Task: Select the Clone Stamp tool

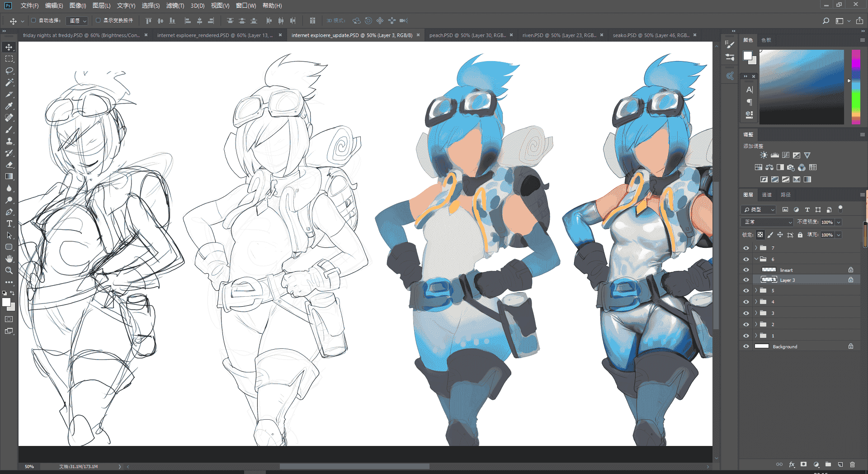Action: click(x=9, y=141)
